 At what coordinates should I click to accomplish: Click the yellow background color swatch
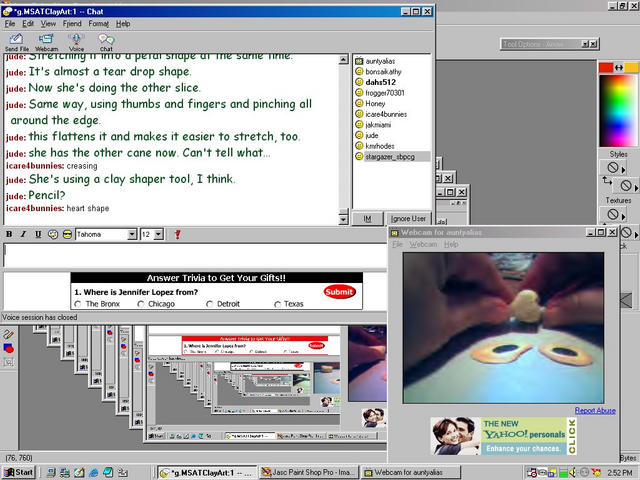pos(631,68)
